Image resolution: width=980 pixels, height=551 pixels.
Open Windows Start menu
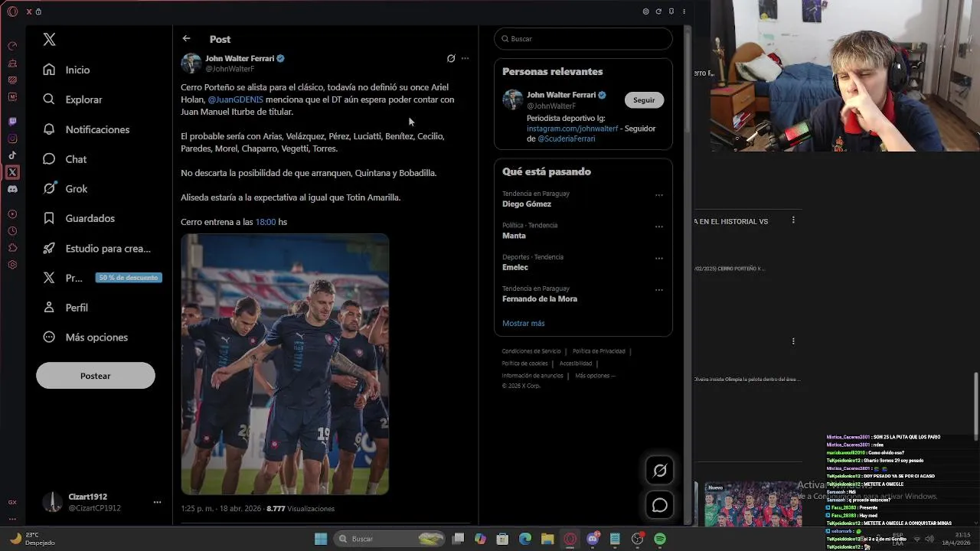[320, 539]
